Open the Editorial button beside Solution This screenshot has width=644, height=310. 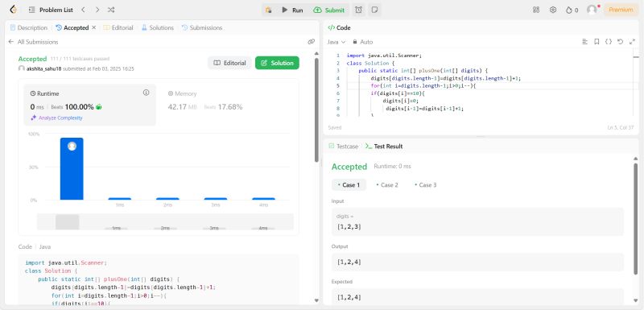click(x=229, y=63)
